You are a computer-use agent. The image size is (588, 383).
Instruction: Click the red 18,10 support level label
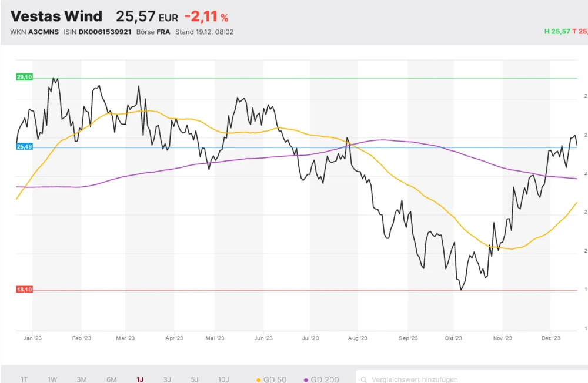point(24,288)
